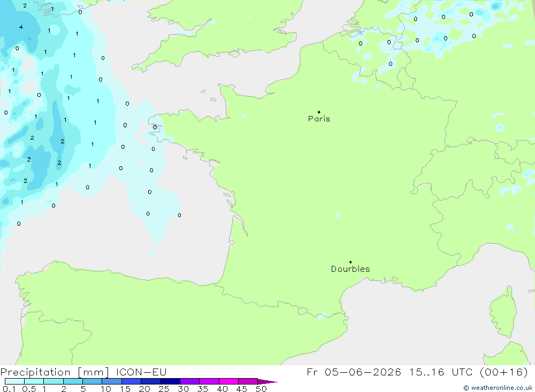535x392 pixels.
Task: Click the Paris city label
Action: (x=319, y=119)
